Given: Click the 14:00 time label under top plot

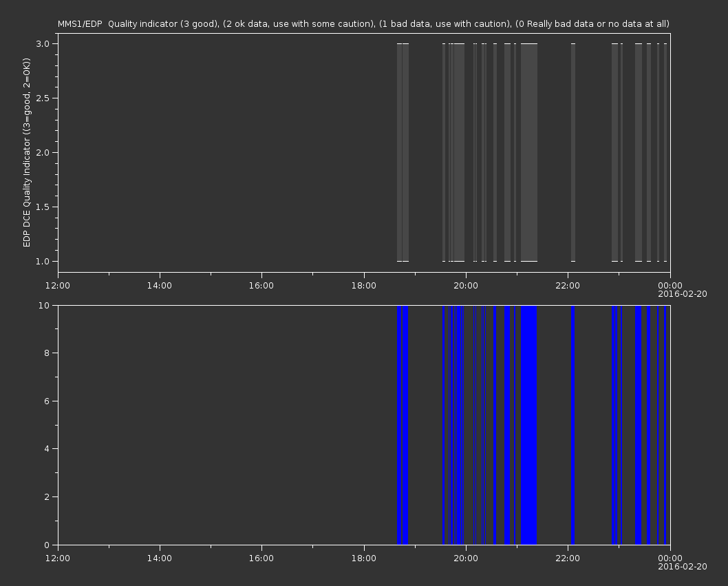Looking at the screenshot, I should pos(159,285).
